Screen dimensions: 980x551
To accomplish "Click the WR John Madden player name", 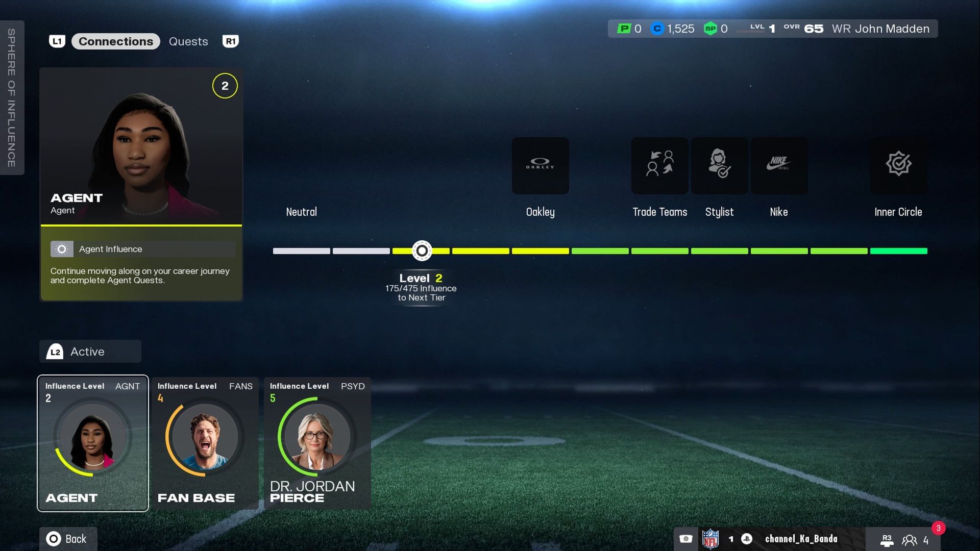I will coord(880,29).
